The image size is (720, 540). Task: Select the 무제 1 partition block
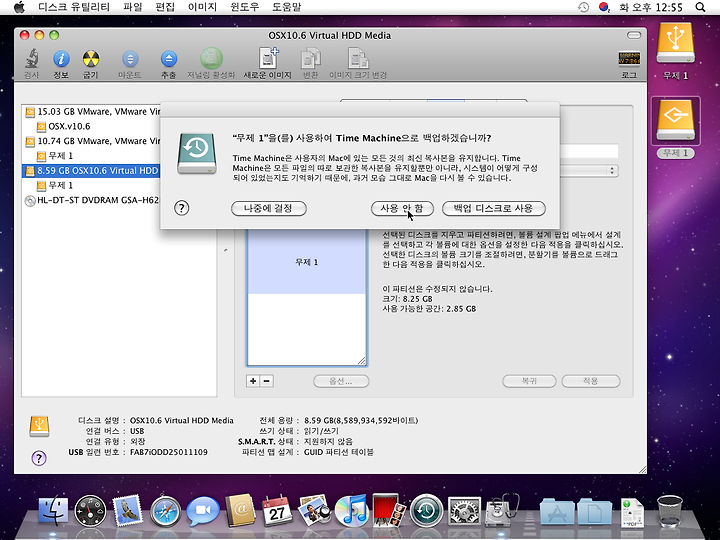tap(307, 262)
